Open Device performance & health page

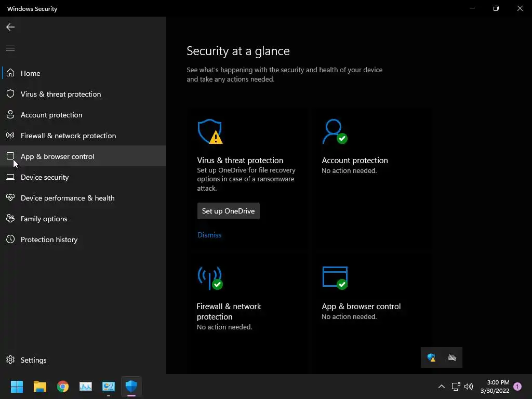[x=83, y=198]
